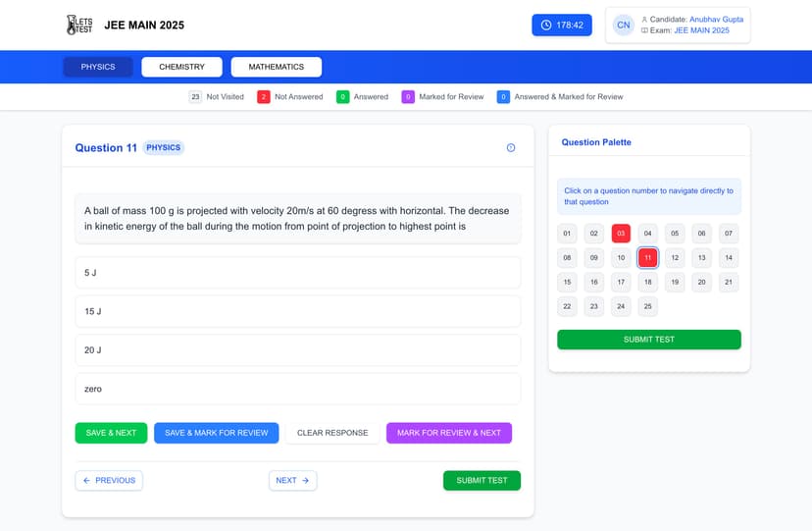Click the blue Answered & Marked badge
The height and width of the screenshot is (531, 812).
[503, 96]
